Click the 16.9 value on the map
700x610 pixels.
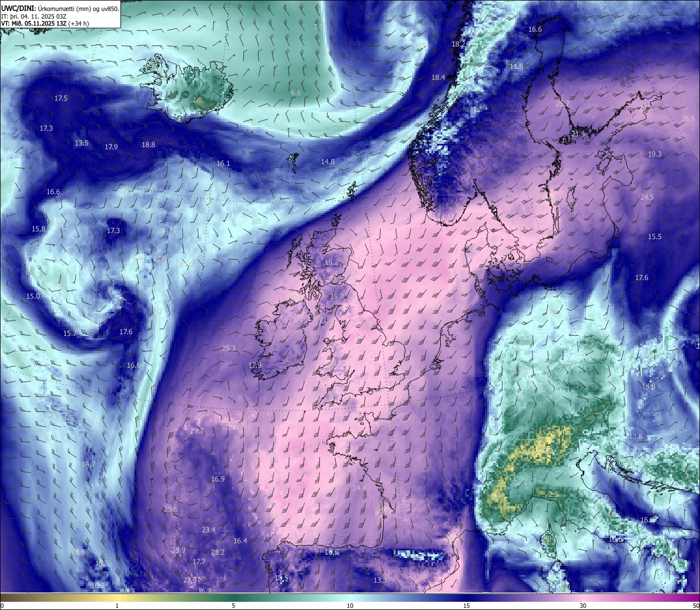218,479
